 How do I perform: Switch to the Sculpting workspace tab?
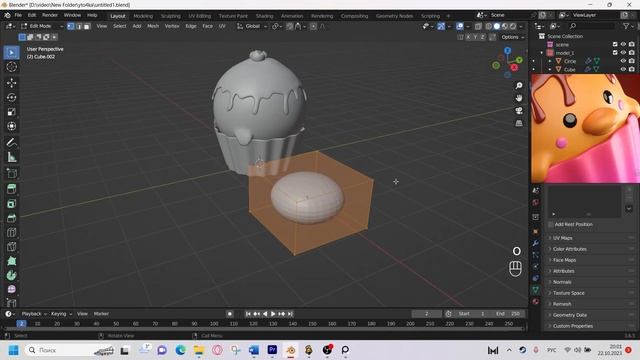(170, 16)
